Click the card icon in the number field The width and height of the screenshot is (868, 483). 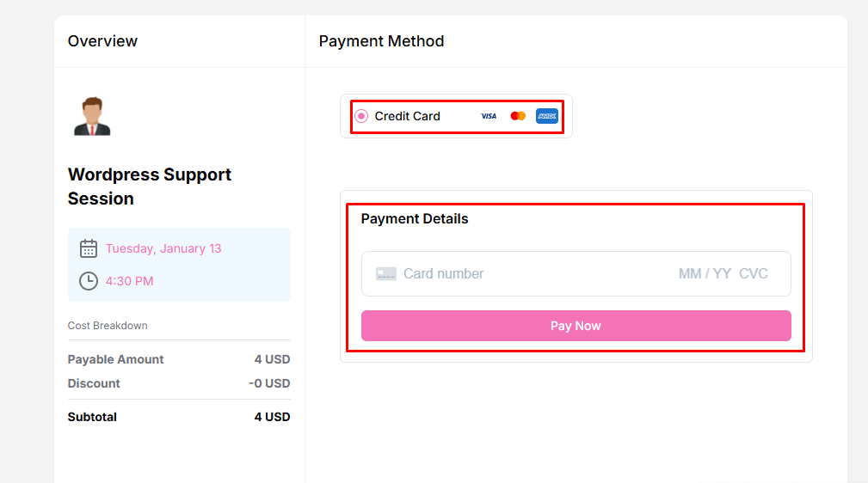386,274
